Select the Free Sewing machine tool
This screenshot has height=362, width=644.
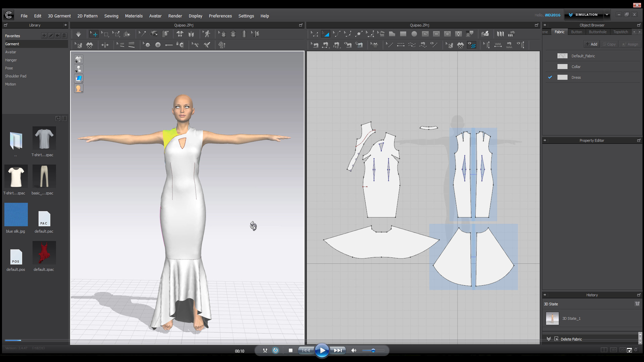coord(336,45)
